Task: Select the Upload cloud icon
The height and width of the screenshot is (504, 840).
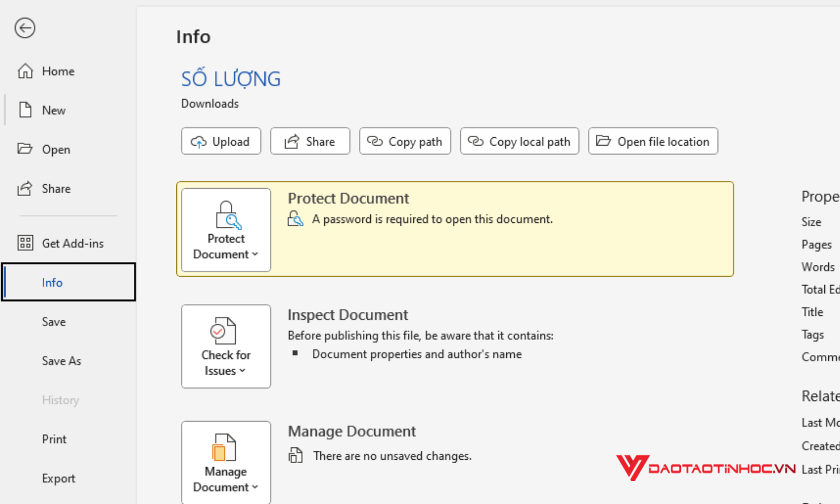Action: coord(199,141)
